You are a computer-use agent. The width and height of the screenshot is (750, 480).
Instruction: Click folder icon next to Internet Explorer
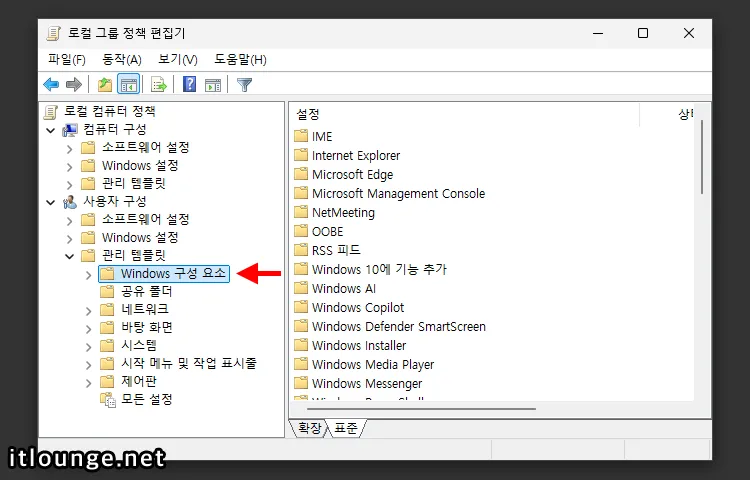(x=301, y=155)
